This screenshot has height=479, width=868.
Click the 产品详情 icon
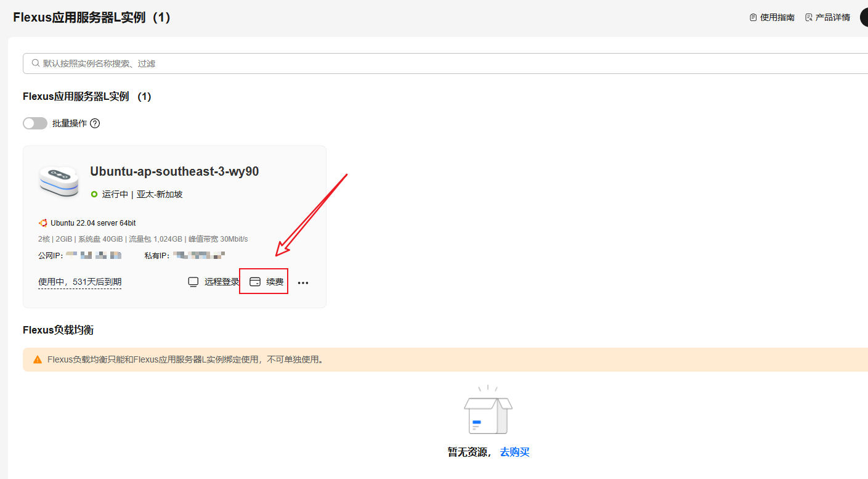pyautogui.click(x=809, y=17)
